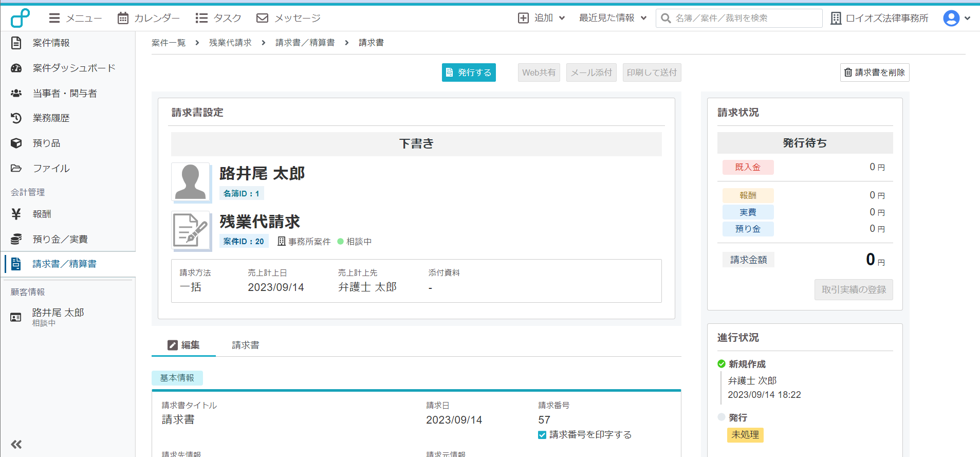Open the hamburger メニュー icon
Image resolution: width=980 pixels, height=457 pixels.
pos(54,19)
